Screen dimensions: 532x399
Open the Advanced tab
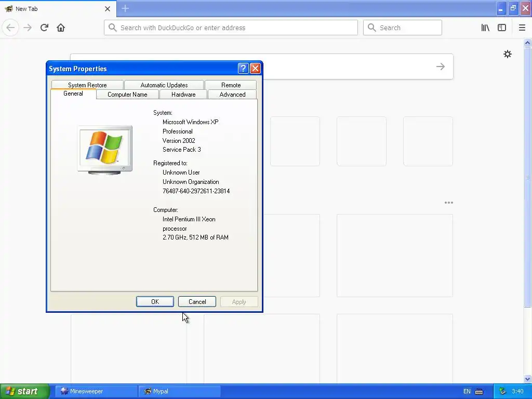click(x=232, y=95)
